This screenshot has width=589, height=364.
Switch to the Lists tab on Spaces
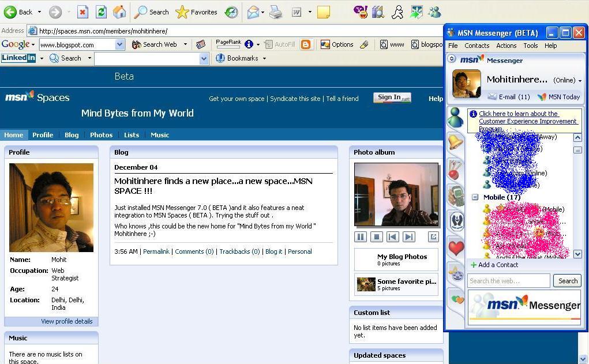tap(132, 135)
